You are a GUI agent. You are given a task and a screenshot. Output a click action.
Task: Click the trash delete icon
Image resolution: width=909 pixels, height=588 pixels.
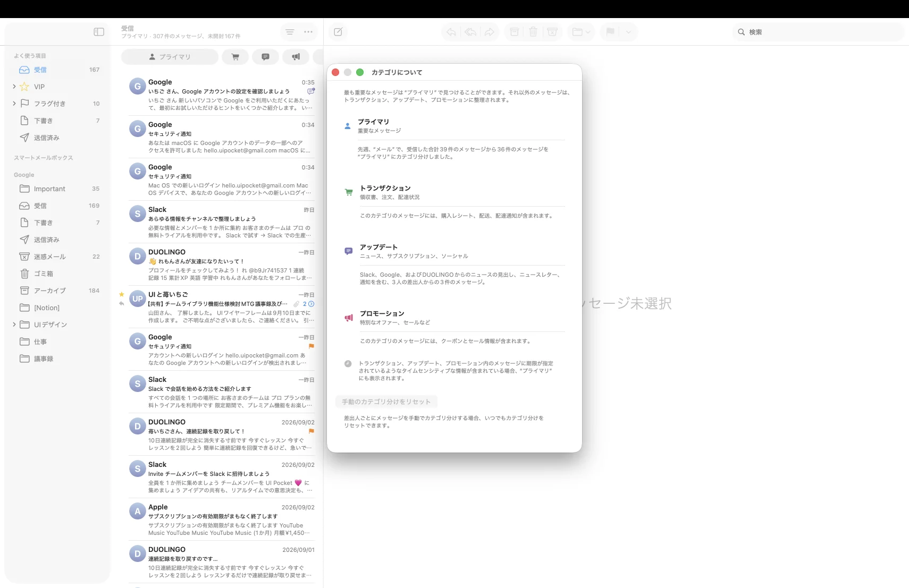[x=533, y=32]
